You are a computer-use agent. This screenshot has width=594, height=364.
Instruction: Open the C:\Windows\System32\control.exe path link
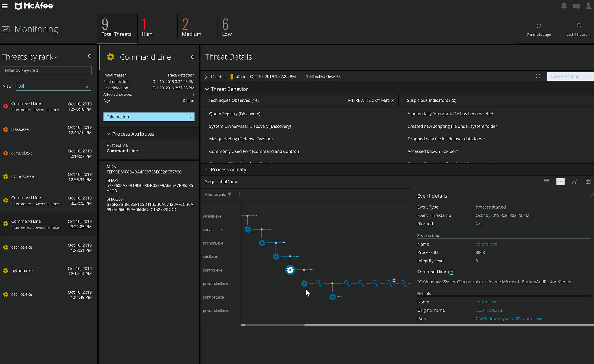[x=509, y=319]
